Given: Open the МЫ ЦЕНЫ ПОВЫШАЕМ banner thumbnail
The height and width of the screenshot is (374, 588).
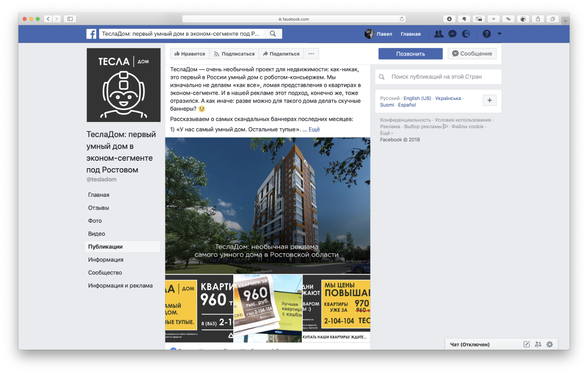Looking at the screenshot, I should (336, 308).
